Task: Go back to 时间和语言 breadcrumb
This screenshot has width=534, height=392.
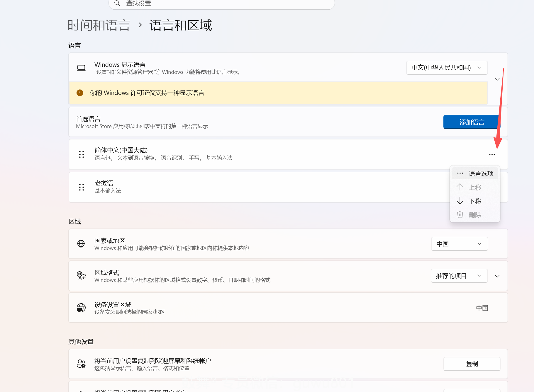Action: coord(99,25)
